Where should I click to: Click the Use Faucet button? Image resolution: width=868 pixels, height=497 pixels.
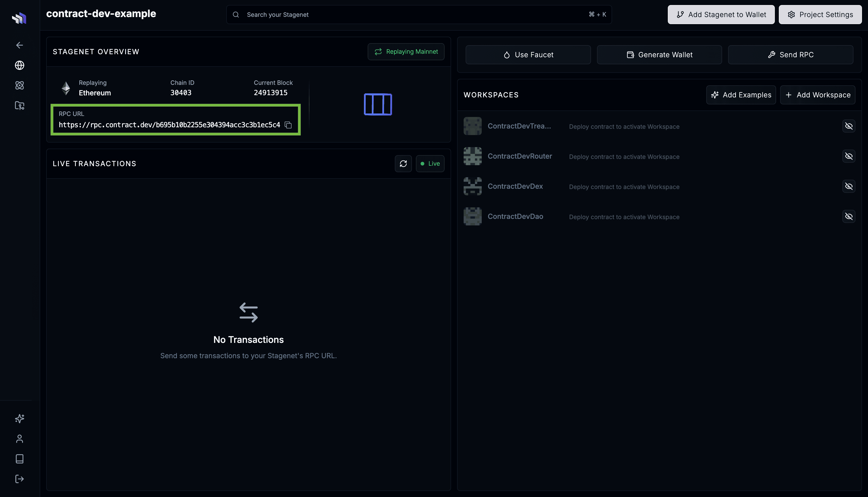click(528, 55)
